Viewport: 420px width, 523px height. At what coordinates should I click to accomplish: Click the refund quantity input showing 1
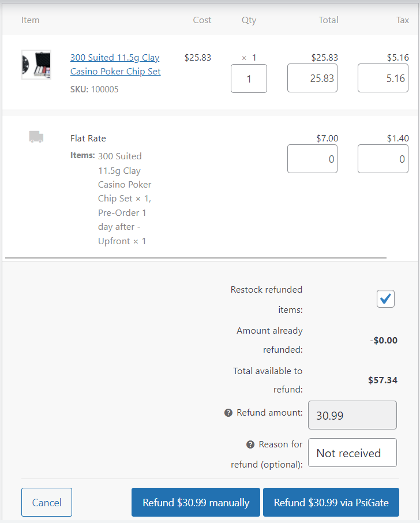249,77
